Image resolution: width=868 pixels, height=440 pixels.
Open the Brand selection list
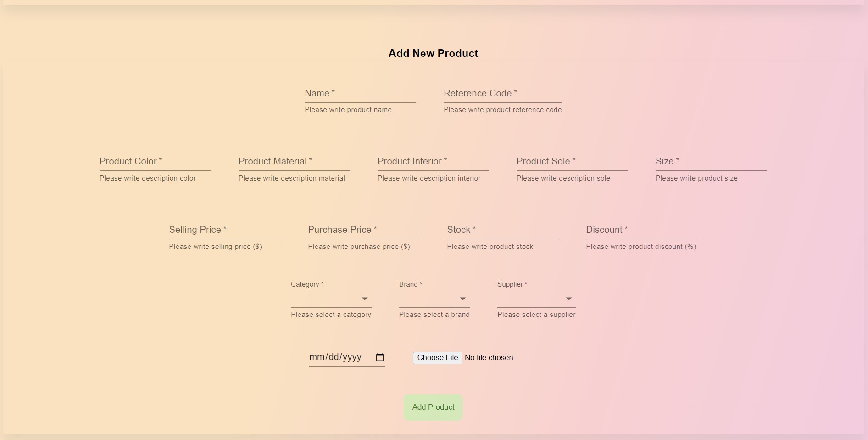434,299
